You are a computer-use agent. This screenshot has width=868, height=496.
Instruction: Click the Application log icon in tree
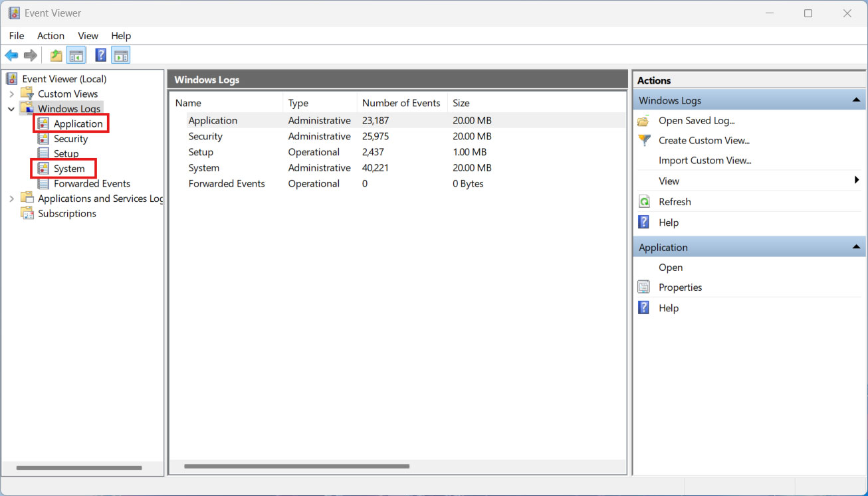[x=43, y=124]
